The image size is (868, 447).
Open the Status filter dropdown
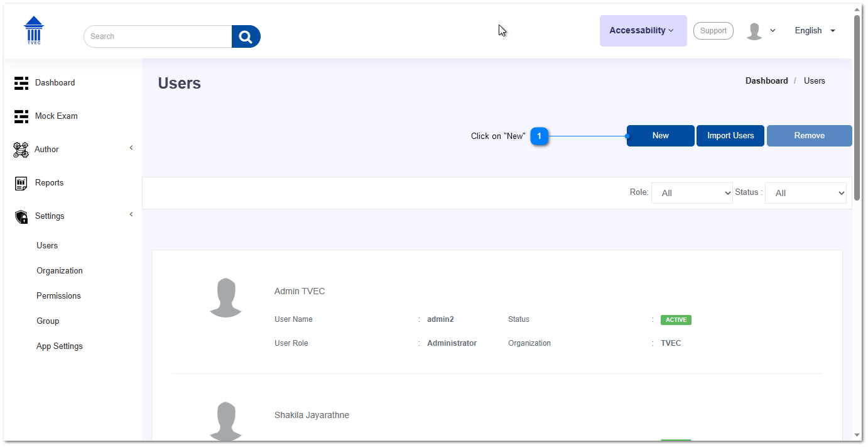point(805,193)
